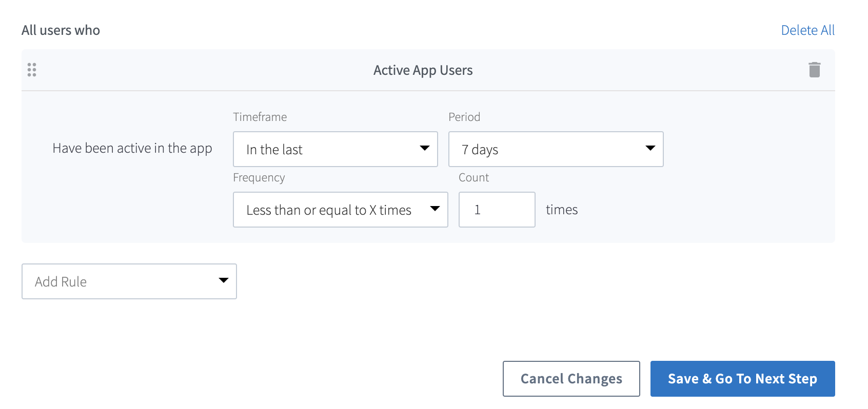Click the Period dropdown caret
This screenshot has height=409, width=868.
pyautogui.click(x=650, y=149)
